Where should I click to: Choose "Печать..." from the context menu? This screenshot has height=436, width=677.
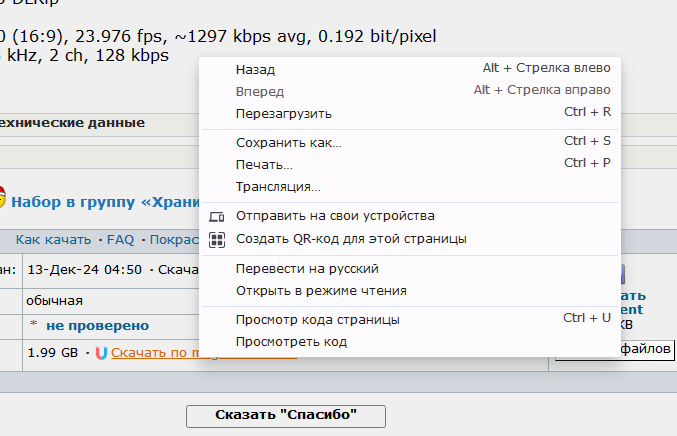click(264, 164)
